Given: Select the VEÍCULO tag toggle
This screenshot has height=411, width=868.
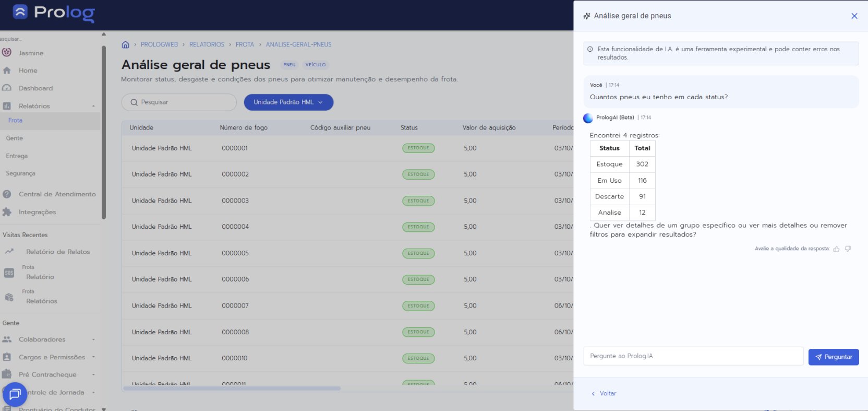Looking at the screenshot, I should click(x=315, y=65).
